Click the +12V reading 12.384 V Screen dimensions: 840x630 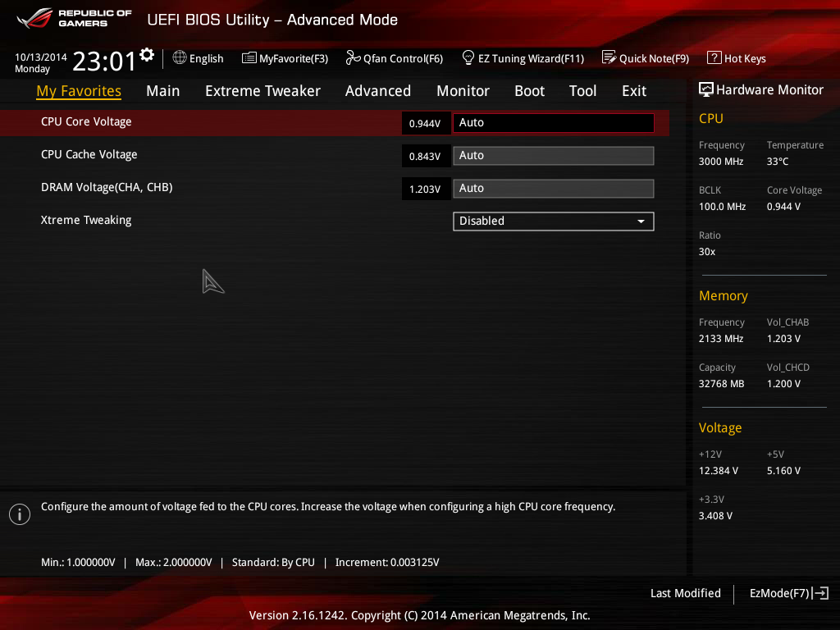[719, 470]
